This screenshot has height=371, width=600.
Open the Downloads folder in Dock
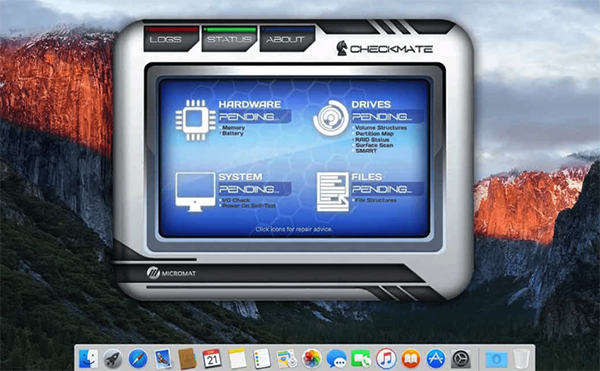496,360
